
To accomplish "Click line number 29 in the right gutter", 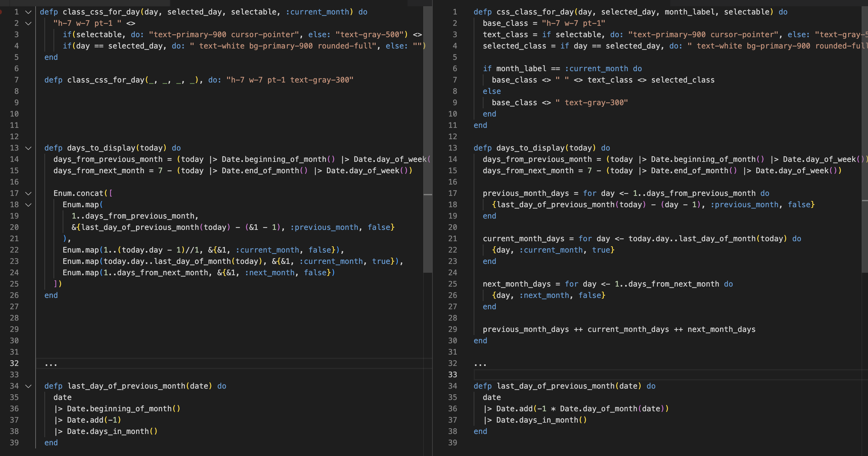I will click(x=453, y=329).
